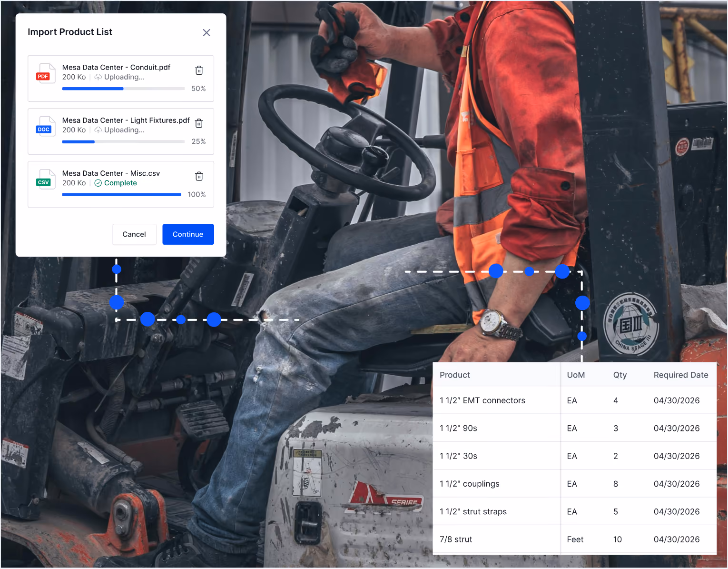Click the UoM column header
Viewport: 728px width, 569px height.
click(x=576, y=375)
